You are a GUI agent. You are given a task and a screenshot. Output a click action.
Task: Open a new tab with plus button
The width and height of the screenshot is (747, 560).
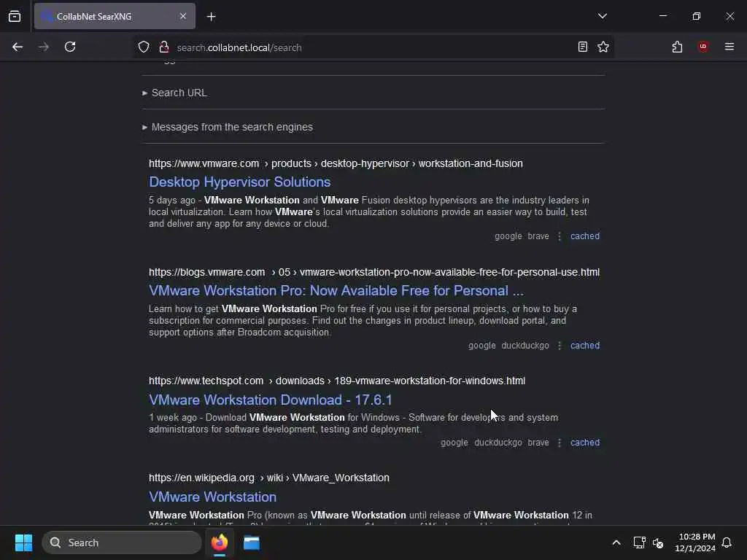(x=211, y=17)
